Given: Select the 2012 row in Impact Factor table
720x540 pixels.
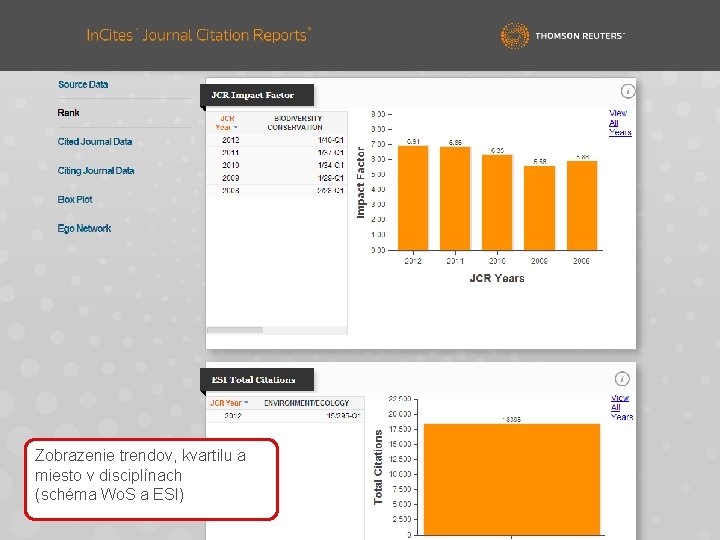Looking at the screenshot, I should [x=276, y=140].
